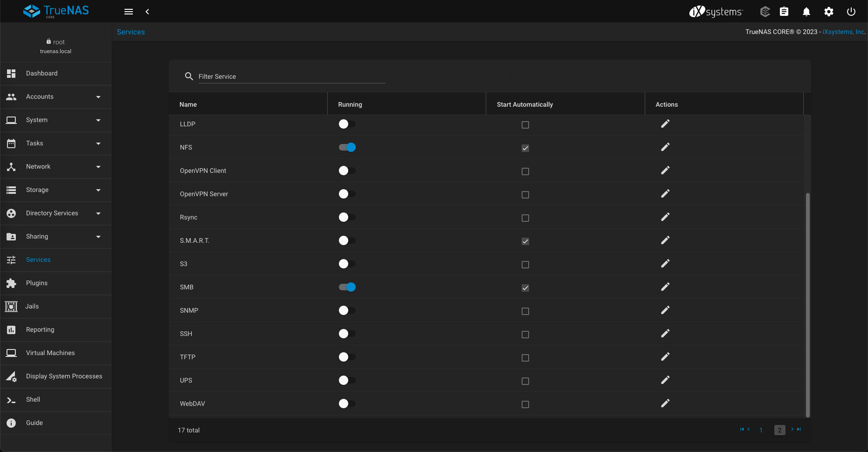The image size is (868, 452).
Task: Go to page 1 of services
Action: [x=761, y=430]
